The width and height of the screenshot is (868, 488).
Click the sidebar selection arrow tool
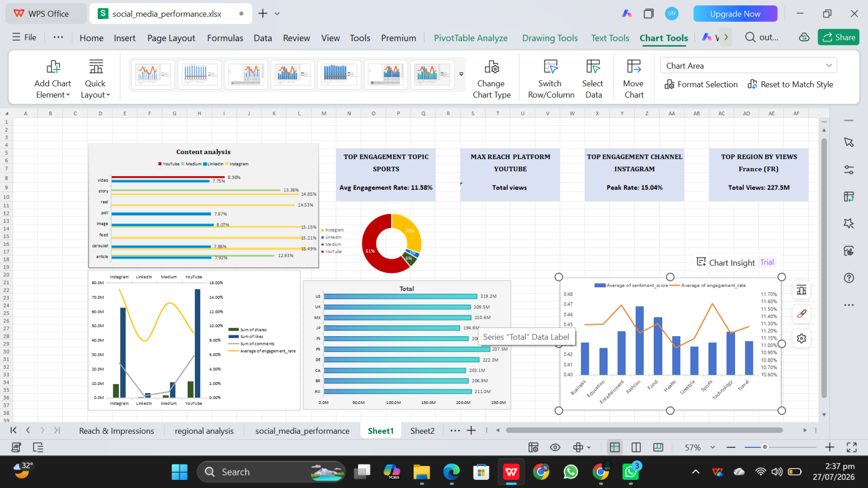[x=849, y=142]
